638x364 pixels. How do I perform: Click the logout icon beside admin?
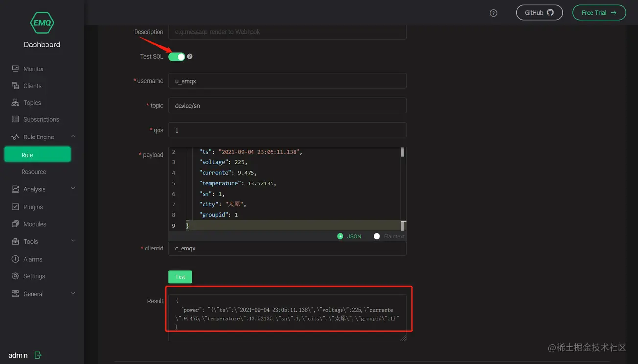38,355
